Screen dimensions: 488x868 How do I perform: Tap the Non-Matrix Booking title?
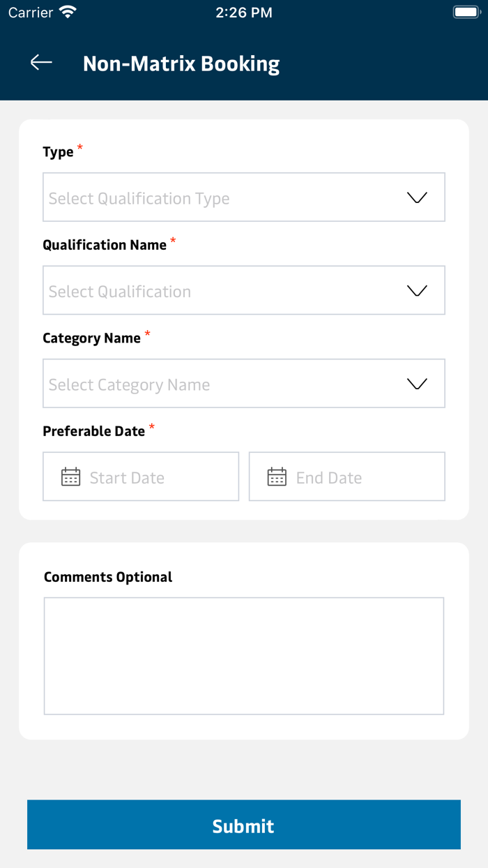point(181,63)
